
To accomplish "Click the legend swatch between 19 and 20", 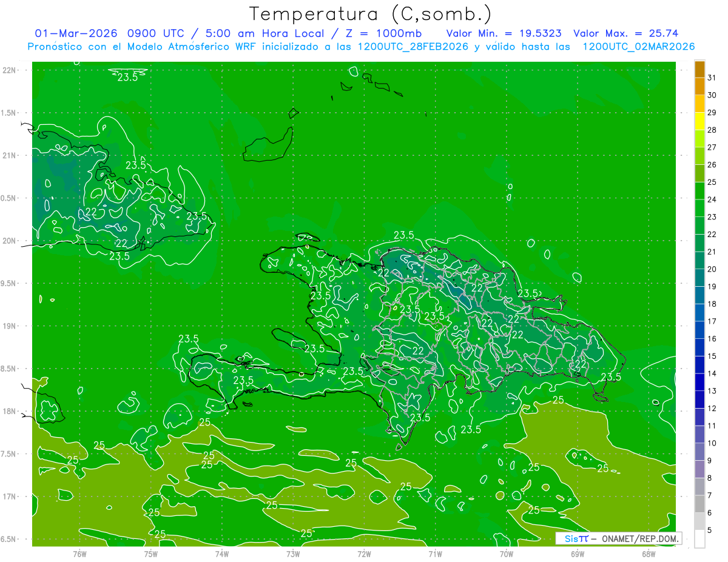I will tap(699, 278).
